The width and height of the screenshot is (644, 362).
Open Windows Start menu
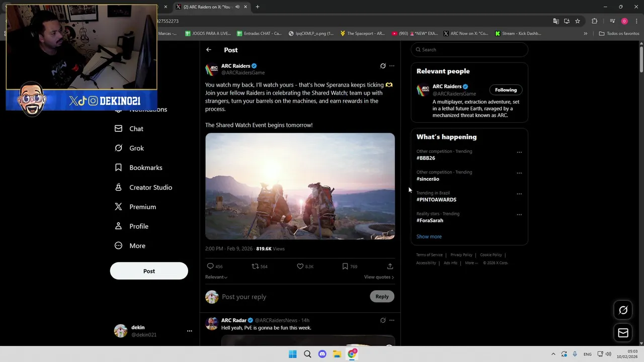pyautogui.click(x=292, y=354)
